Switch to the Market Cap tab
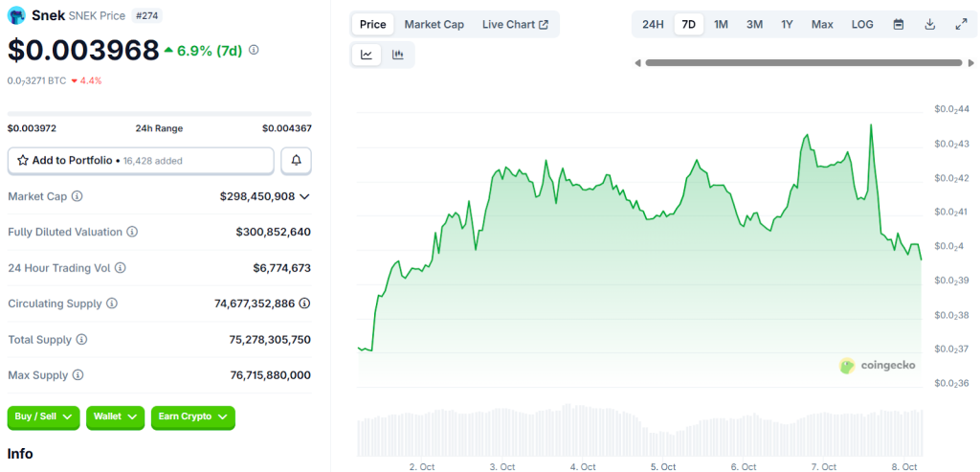The image size is (980, 472). click(434, 24)
